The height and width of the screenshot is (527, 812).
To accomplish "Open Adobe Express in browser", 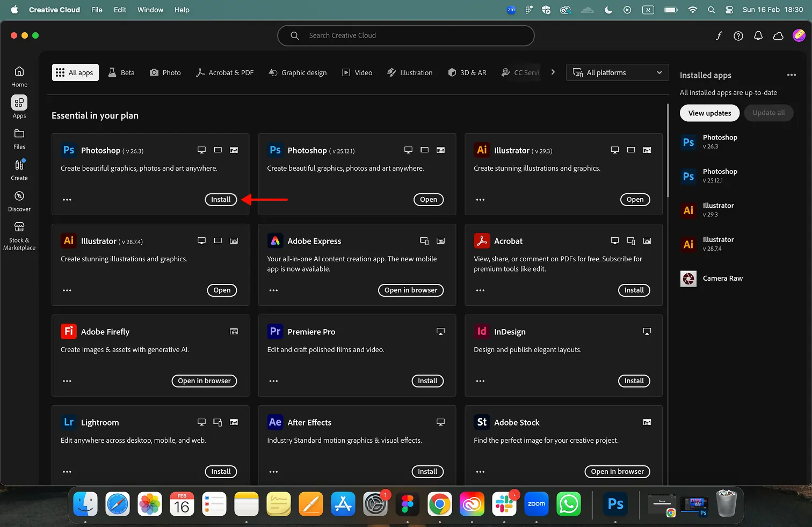I will point(411,290).
